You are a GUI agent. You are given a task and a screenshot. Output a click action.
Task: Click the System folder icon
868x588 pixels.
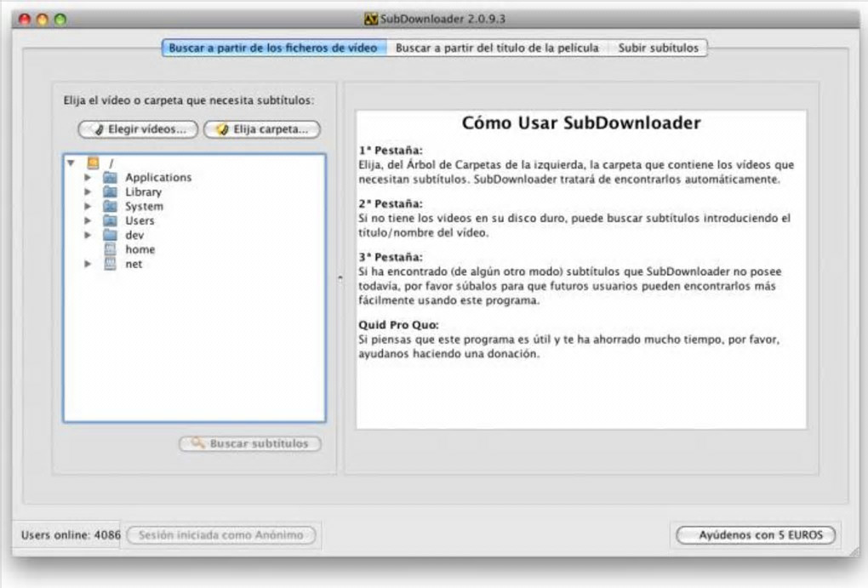point(110,206)
